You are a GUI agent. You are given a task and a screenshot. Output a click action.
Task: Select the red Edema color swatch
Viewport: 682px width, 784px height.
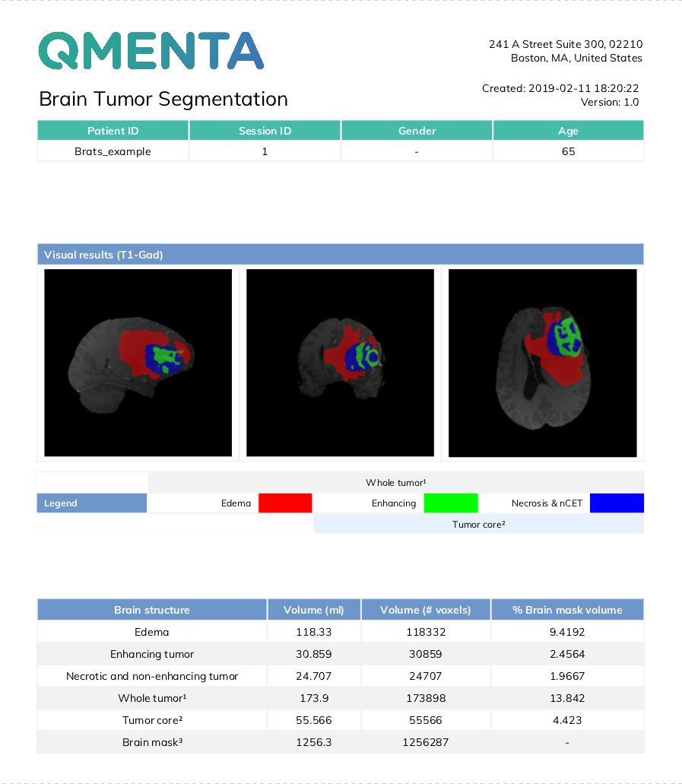coord(285,503)
